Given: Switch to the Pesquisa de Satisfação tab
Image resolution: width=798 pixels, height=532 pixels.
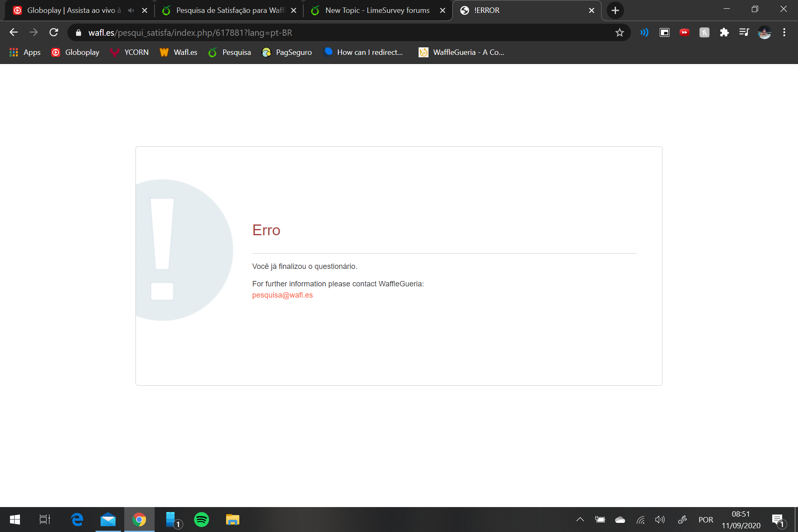Looking at the screenshot, I should (x=230, y=10).
